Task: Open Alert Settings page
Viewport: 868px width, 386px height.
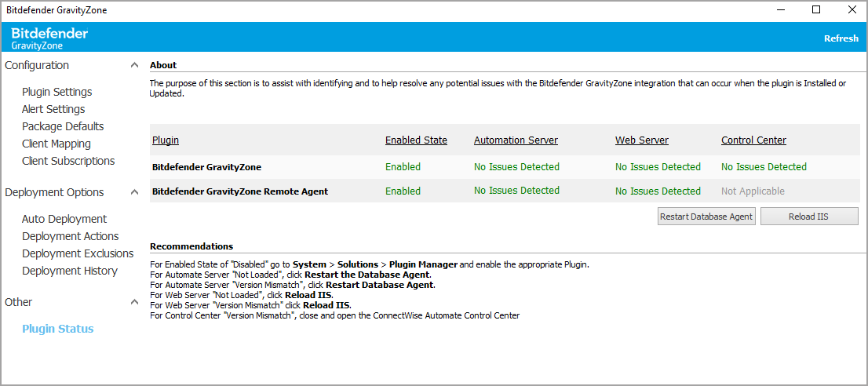Action: 53,109
